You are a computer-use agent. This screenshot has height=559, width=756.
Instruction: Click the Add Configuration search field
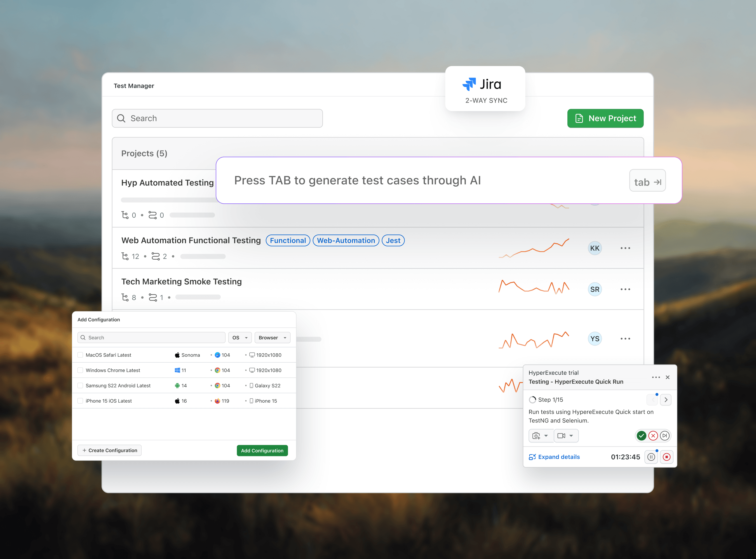coord(151,338)
